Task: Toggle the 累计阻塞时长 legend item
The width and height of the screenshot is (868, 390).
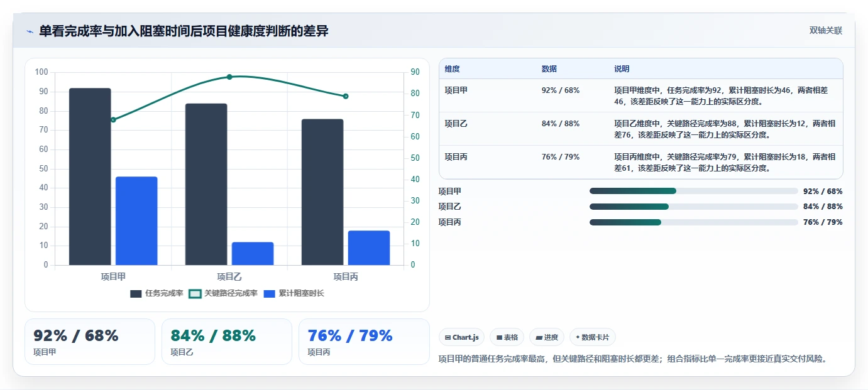Action: (x=294, y=293)
